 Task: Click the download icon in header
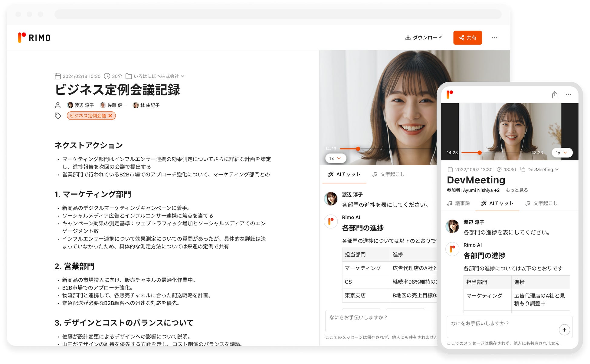408,38
